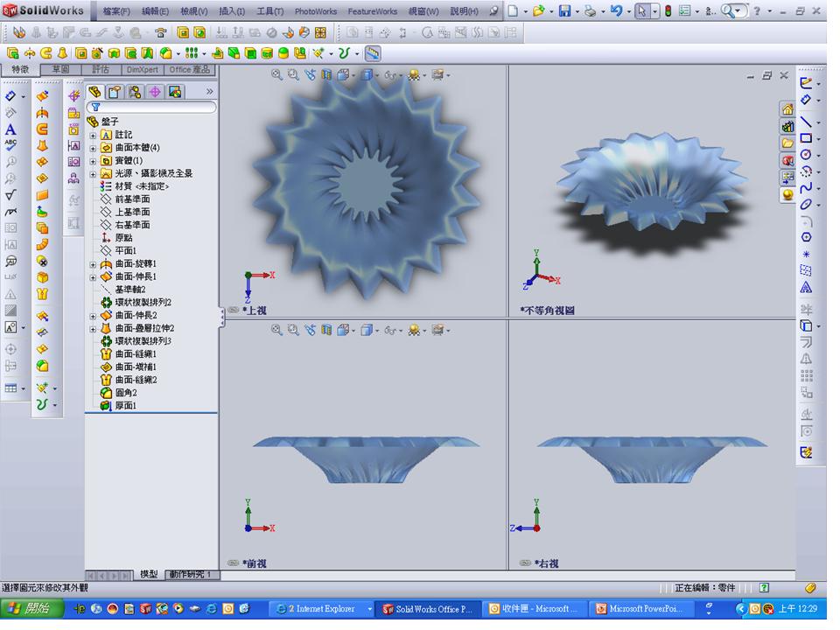The width and height of the screenshot is (840, 630).
Task: Expand the 註記 annotations folder
Action: coord(93,135)
